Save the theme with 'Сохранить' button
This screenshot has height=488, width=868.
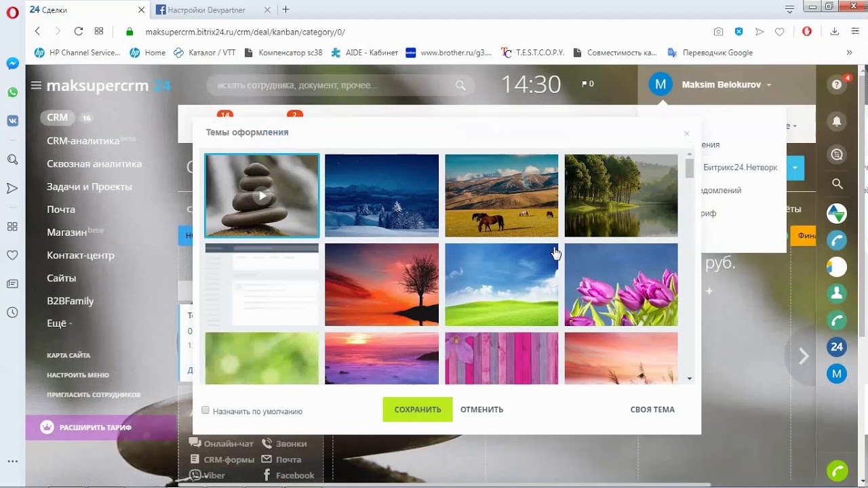[418, 409]
